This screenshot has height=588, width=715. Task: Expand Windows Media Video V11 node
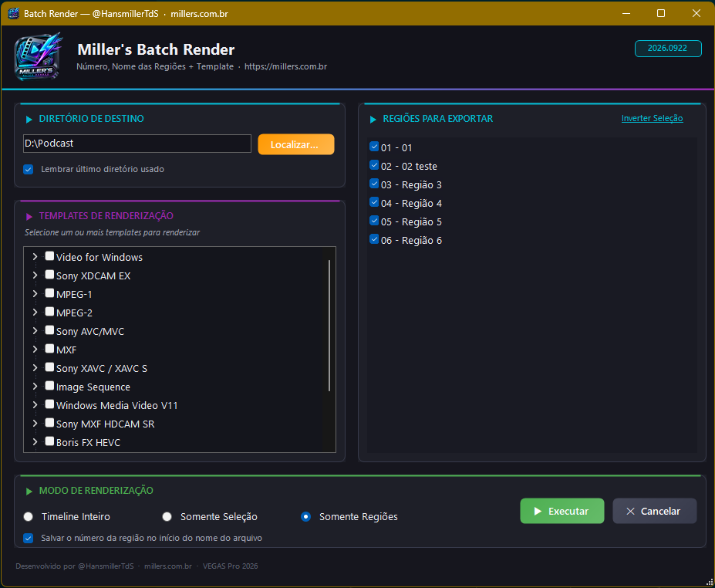coord(35,405)
